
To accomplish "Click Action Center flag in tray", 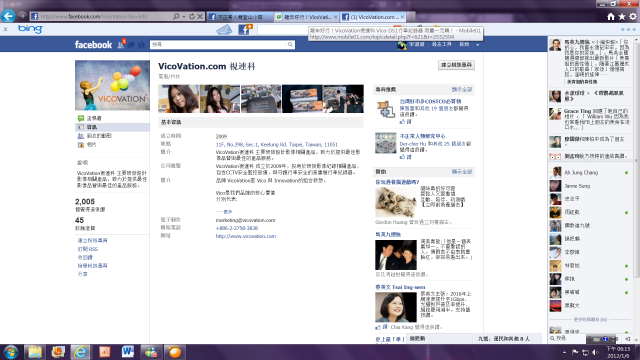I will pyautogui.click(x=575, y=352).
